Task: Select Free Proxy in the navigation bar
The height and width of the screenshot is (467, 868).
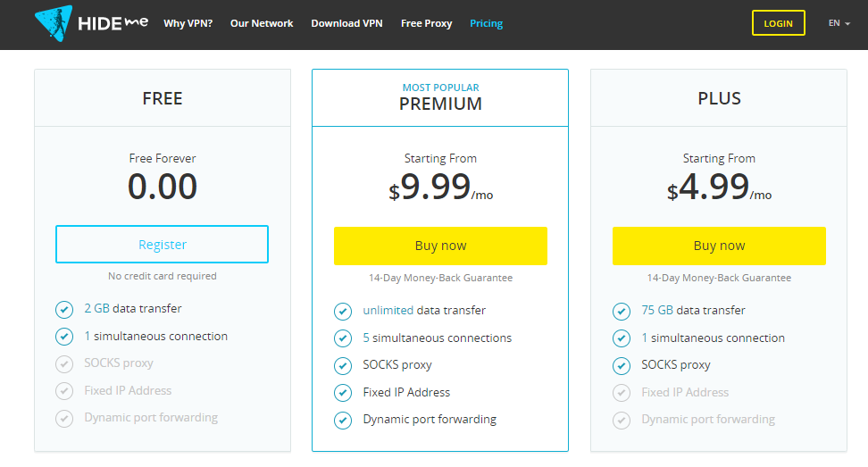Action: click(x=426, y=23)
